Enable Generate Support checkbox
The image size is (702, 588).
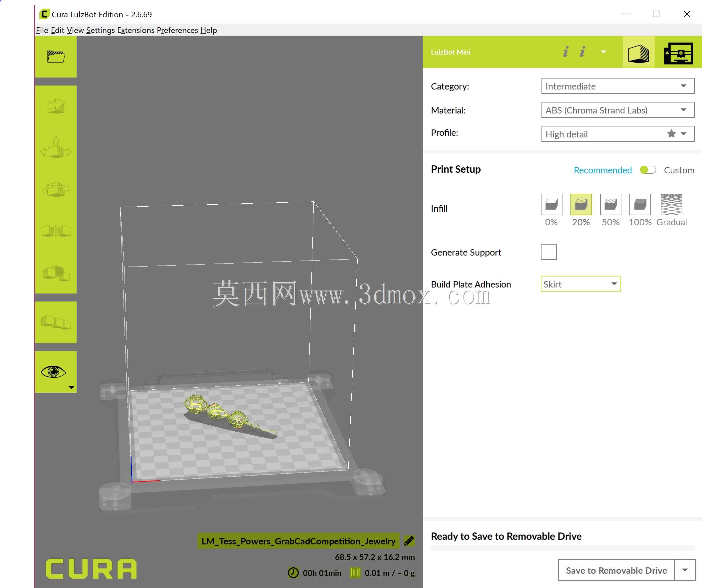coord(548,252)
